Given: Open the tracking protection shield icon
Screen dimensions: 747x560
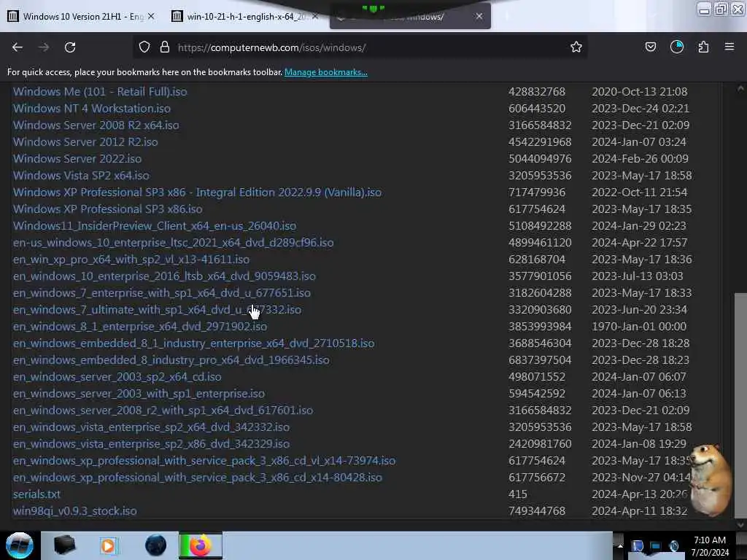Looking at the screenshot, I should pyautogui.click(x=144, y=47).
